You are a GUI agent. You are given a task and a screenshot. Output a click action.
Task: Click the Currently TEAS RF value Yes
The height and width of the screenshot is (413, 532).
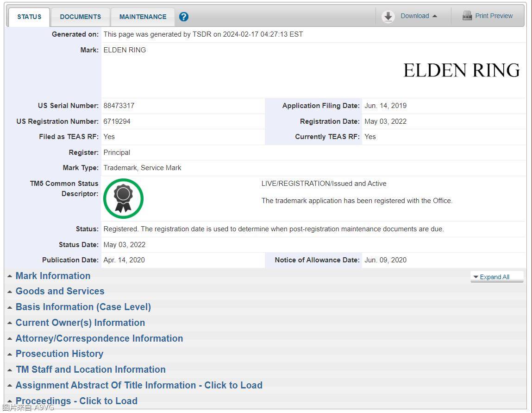[x=370, y=137]
